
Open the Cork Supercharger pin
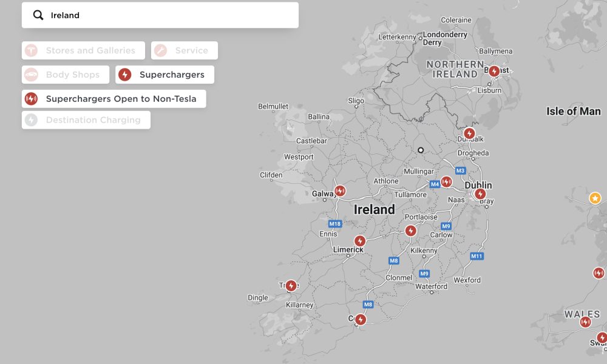click(361, 320)
